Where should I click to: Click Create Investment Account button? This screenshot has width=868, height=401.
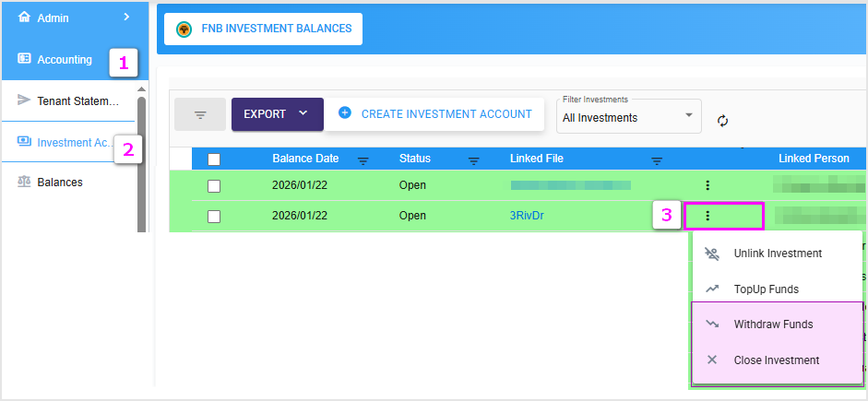pyautogui.click(x=434, y=113)
